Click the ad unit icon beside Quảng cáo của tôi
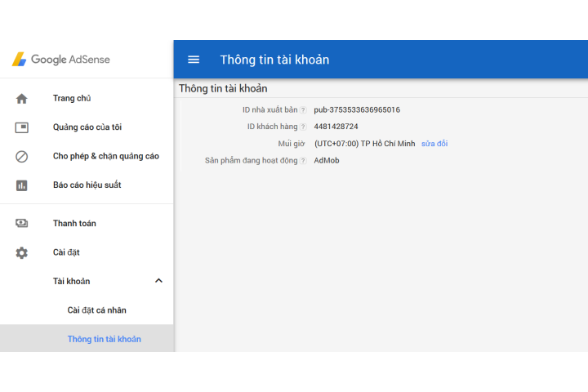The height and width of the screenshot is (392, 588). pos(22,127)
